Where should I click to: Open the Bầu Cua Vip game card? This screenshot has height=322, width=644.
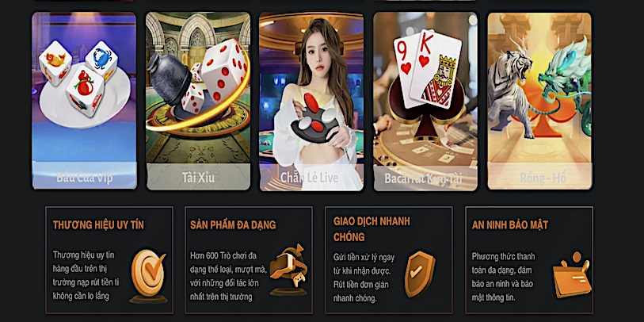(84, 101)
